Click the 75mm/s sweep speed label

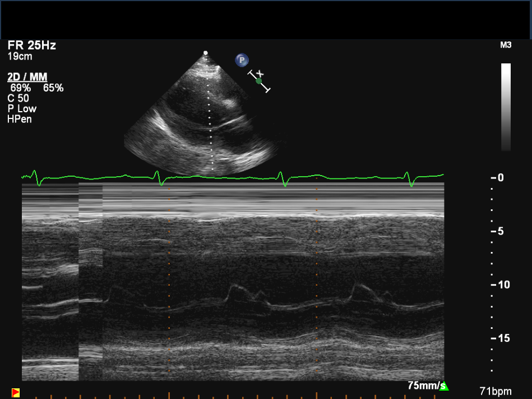pos(423,386)
